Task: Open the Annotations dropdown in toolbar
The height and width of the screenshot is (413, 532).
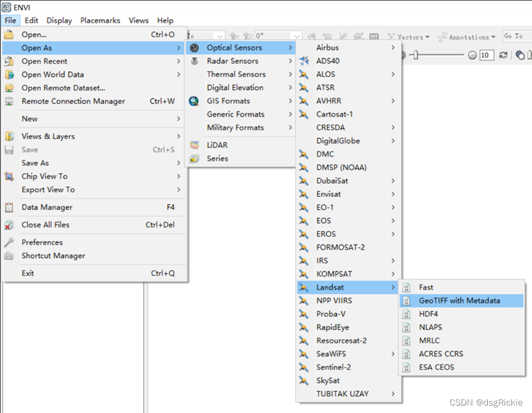Action: tap(467, 37)
